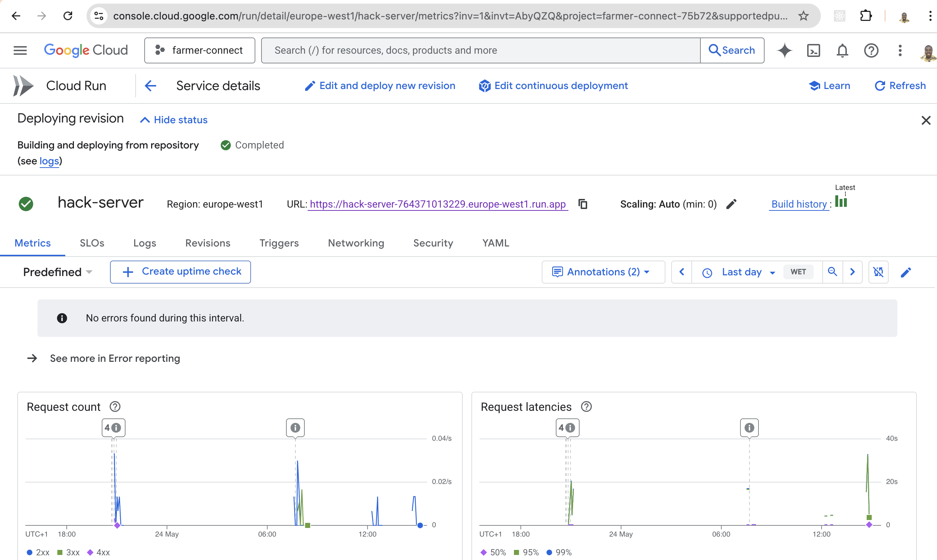This screenshot has width=937, height=560.
Task: Open the Build history link
Action: coord(799,204)
